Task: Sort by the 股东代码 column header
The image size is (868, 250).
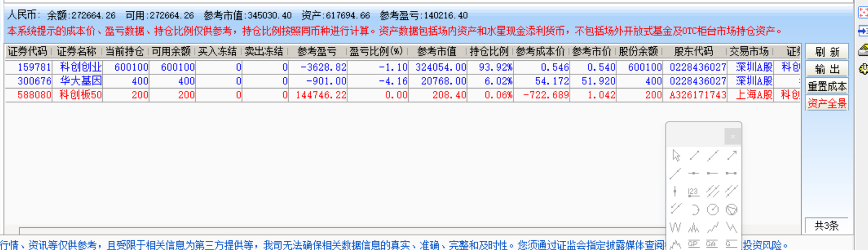Action: [694, 52]
